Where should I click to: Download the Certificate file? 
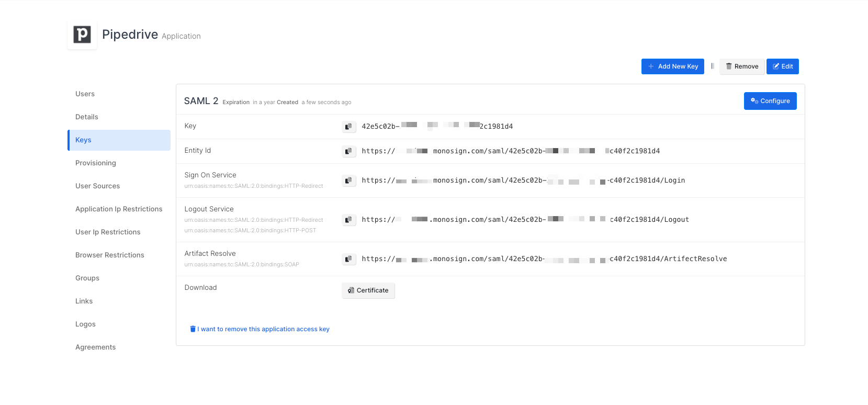(x=368, y=290)
